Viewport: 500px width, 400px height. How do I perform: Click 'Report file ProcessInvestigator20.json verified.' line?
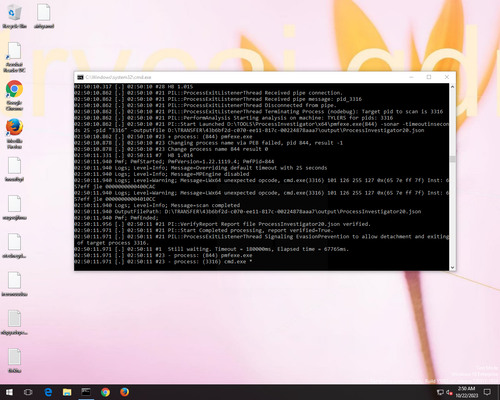click(x=222, y=224)
